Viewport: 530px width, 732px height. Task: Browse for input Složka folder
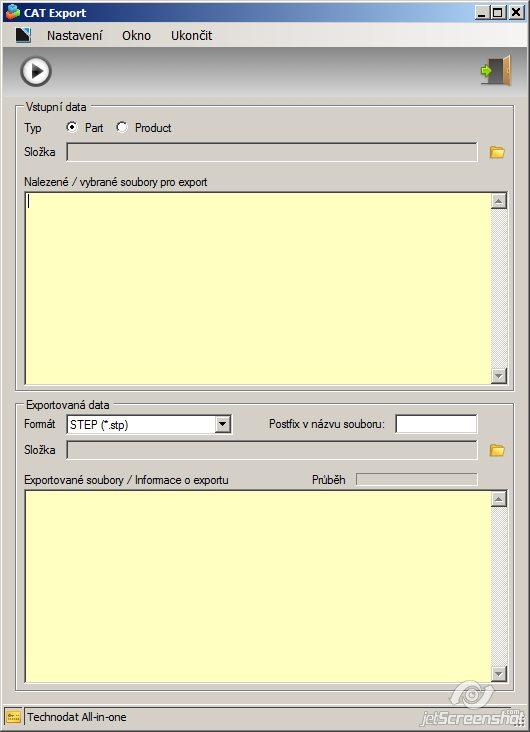point(497,152)
